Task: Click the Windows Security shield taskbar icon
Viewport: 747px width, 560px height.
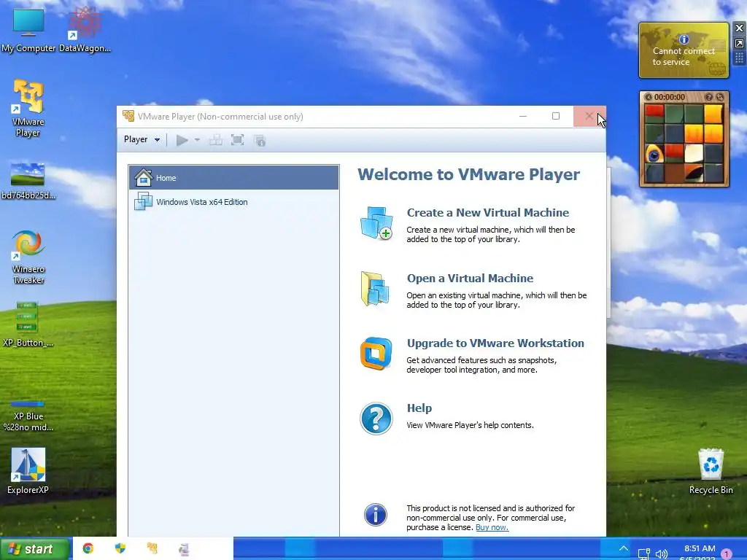Action: (x=120, y=548)
